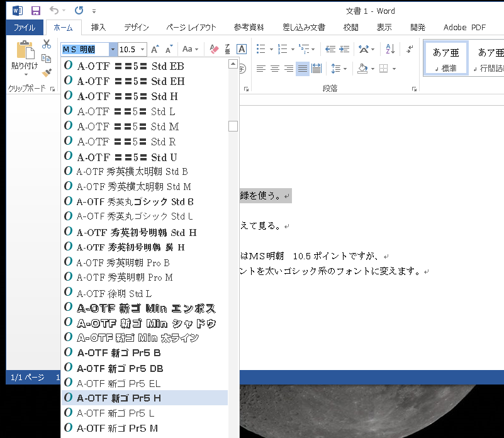
Task: Apply the 行間詰め style
Action: tap(487, 59)
